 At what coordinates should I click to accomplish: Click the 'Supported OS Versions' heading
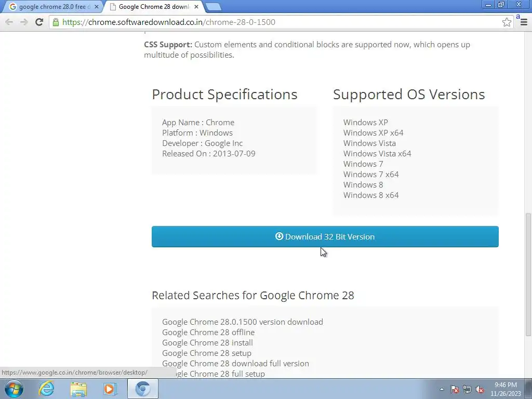pos(409,95)
